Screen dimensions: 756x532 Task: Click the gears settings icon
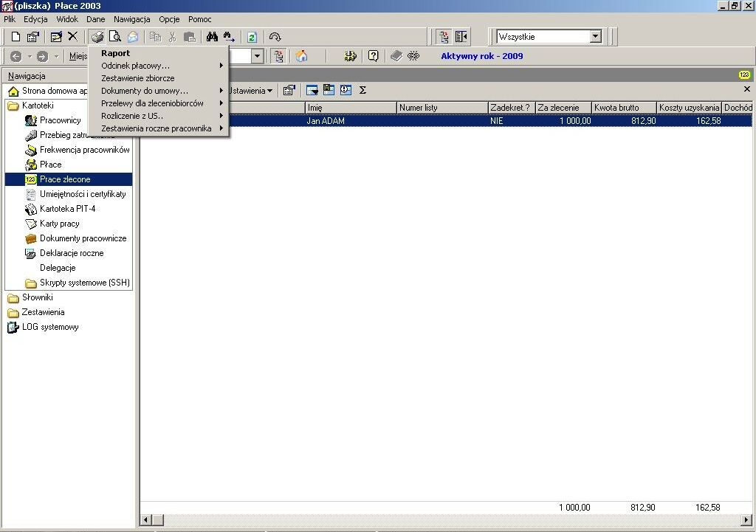click(x=350, y=56)
